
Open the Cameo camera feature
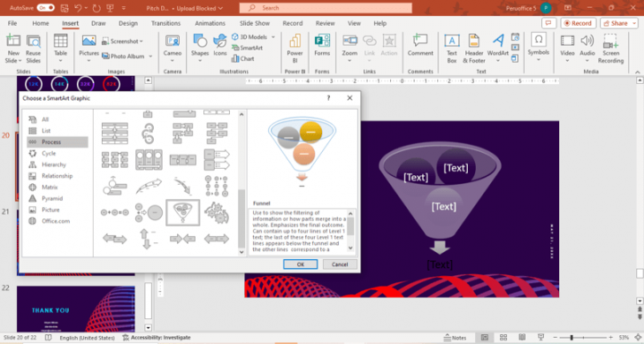pyautogui.click(x=172, y=49)
